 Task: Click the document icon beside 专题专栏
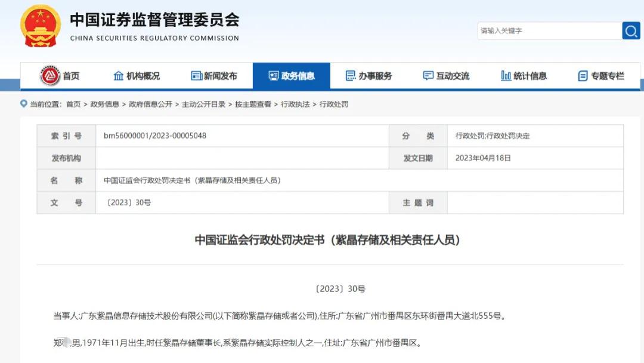[582, 76]
